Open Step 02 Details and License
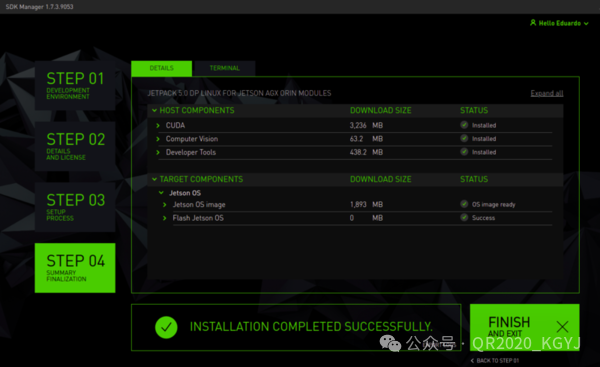The image size is (600, 367). tap(75, 146)
